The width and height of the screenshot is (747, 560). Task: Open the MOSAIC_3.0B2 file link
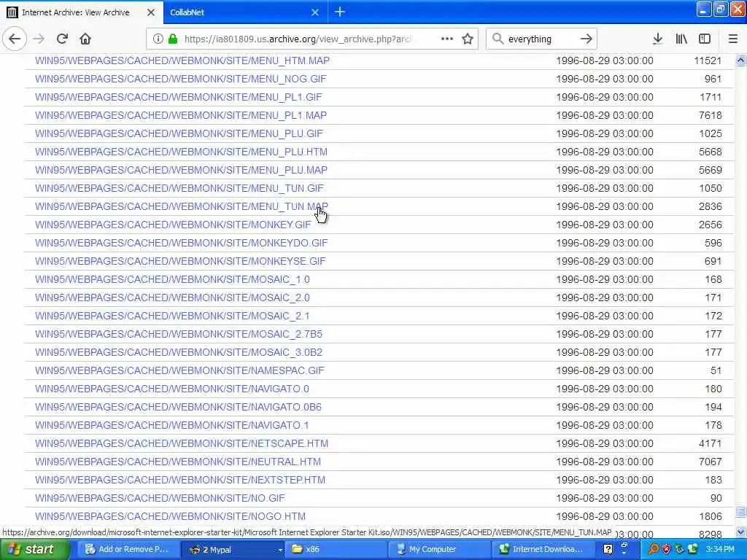coord(179,352)
